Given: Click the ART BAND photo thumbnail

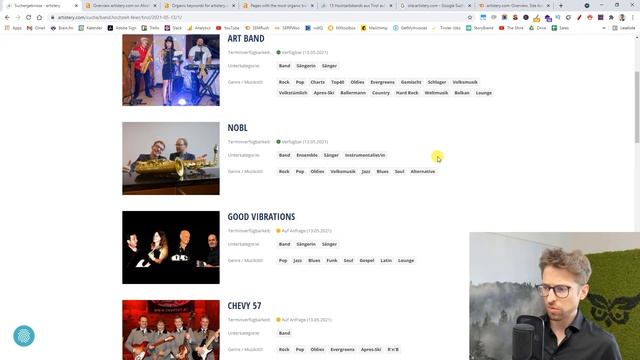Looking at the screenshot, I should click(171, 70).
